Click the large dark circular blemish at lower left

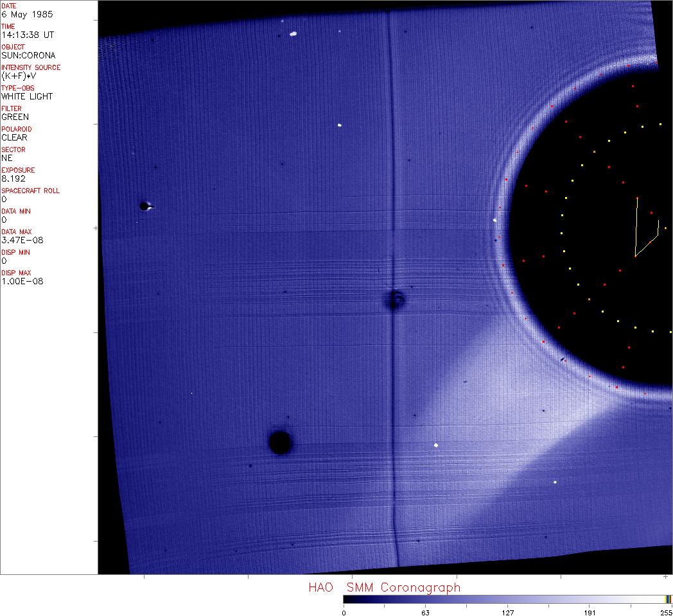(280, 442)
